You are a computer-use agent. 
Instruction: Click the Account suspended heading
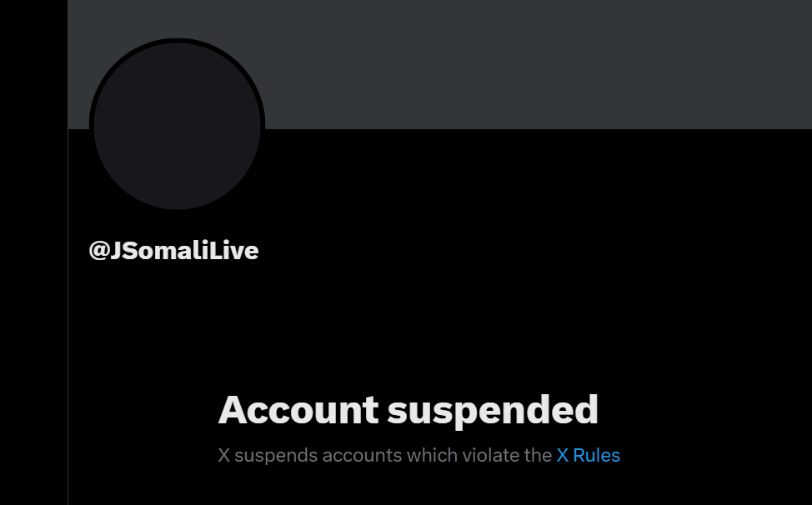(x=408, y=410)
